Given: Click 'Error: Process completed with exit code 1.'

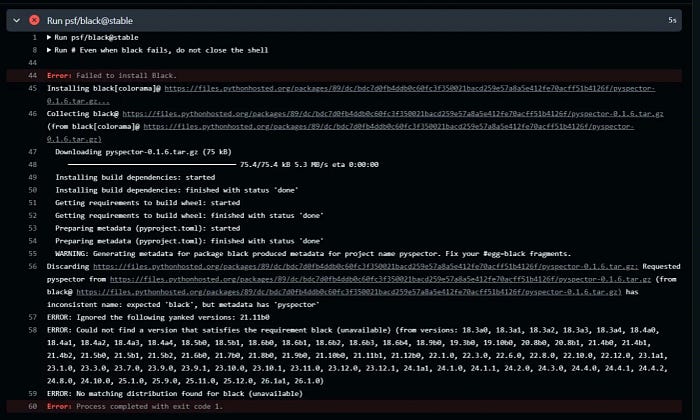Looking at the screenshot, I should (135, 407).
